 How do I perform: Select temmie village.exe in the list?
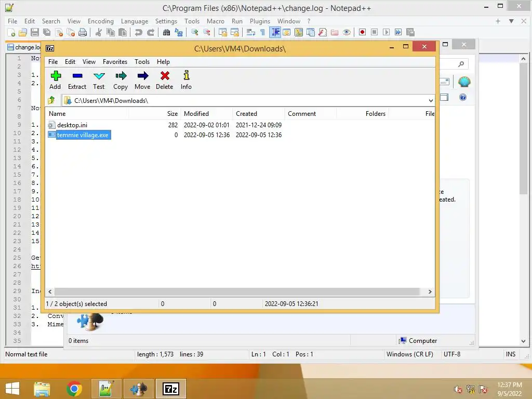coord(83,135)
